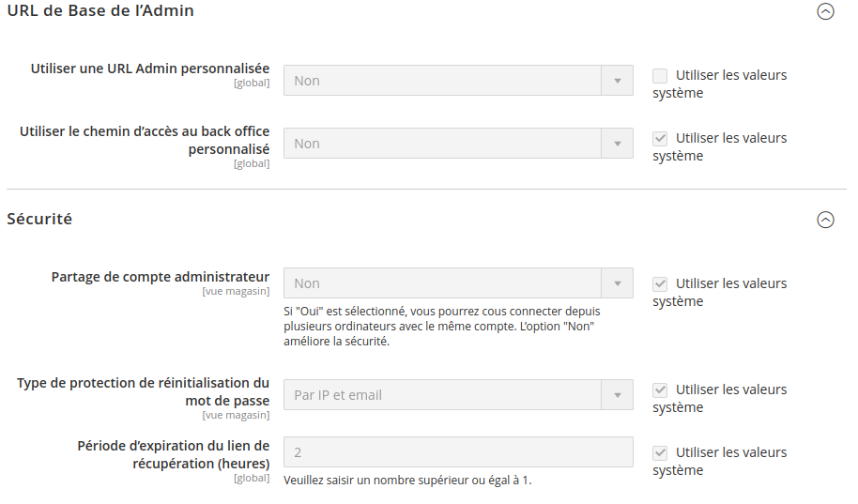Image resolution: width=858 pixels, height=504 pixels.
Task: Focus the Période d'expiration du lien hours field
Action: click(458, 452)
